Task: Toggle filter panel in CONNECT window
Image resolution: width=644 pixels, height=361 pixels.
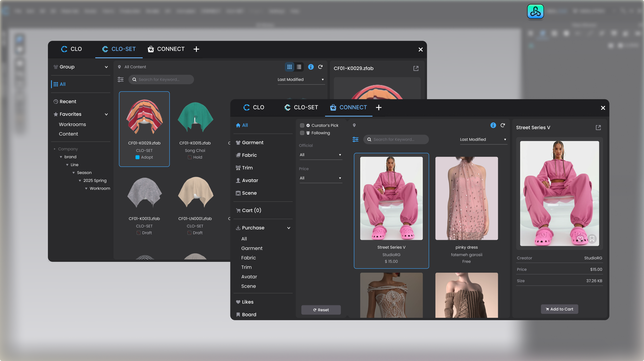Action: pos(356,139)
